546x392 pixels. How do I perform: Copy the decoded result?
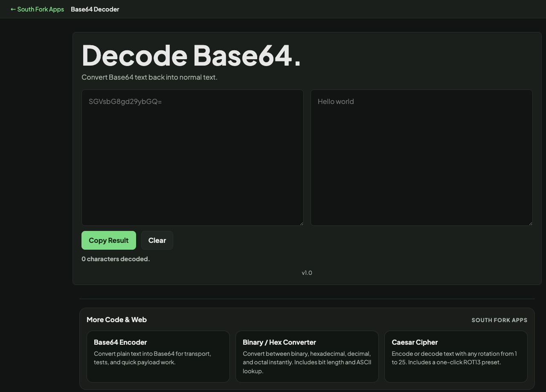tap(109, 240)
